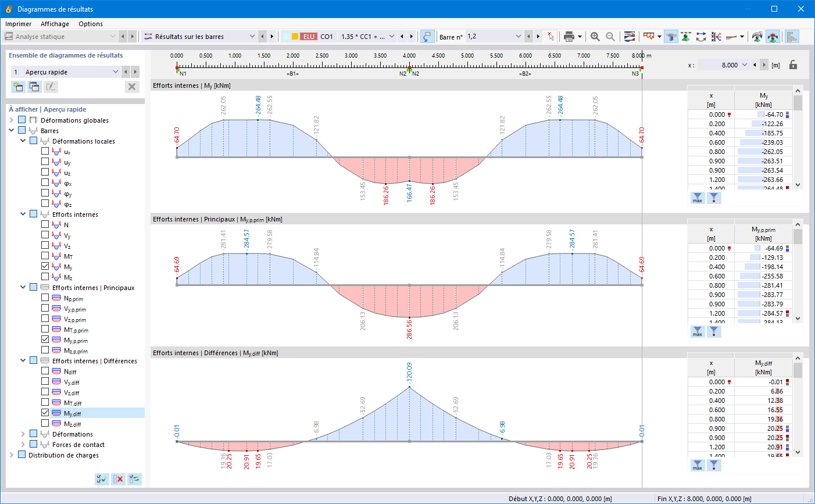Expand the Distribution de charges tree node
Viewport: 815px width, 504px height.
pyautogui.click(x=12, y=455)
